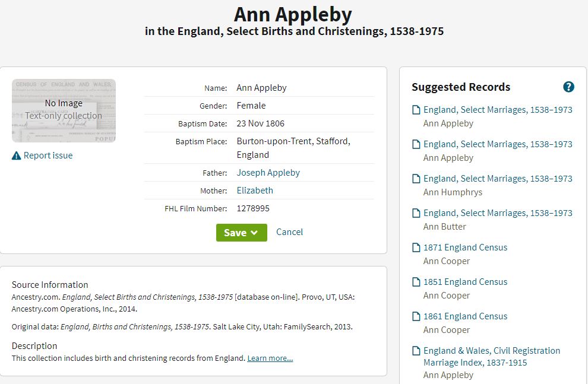This screenshot has width=588, height=384.
Task: Cancel saving this record
Action: [x=289, y=232]
